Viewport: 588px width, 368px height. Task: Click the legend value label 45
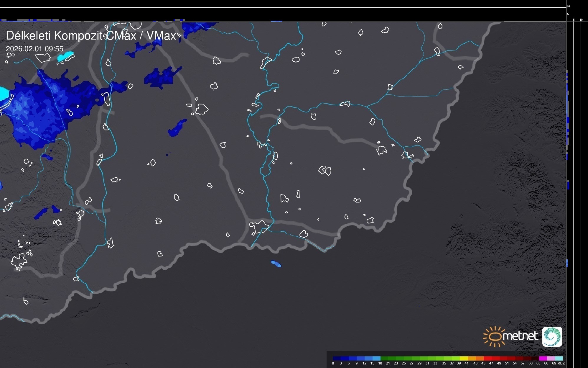click(x=483, y=363)
